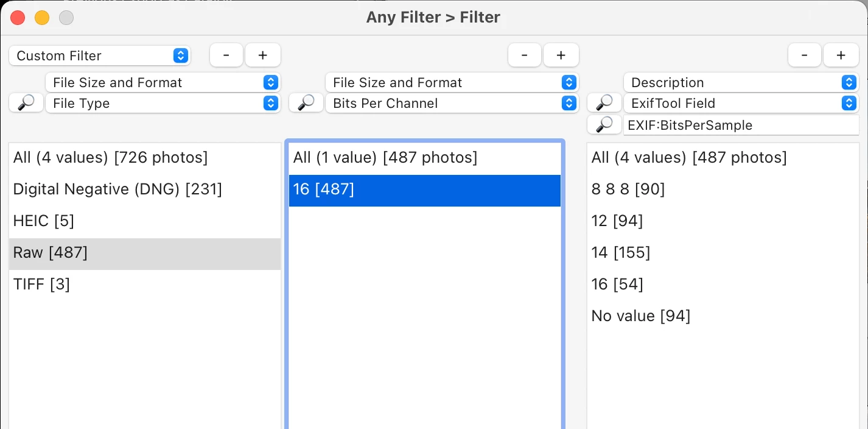Select No value [94] in the list
The width and height of the screenshot is (868, 429).
pos(640,316)
